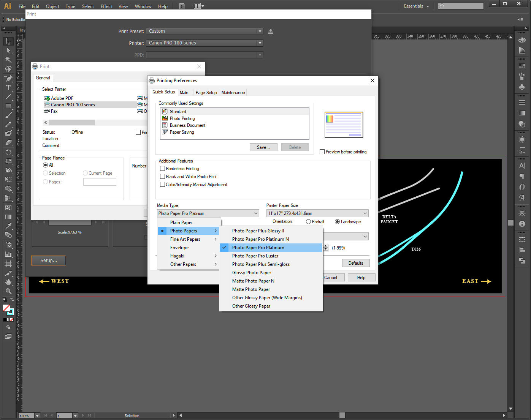Viewport: 531px width, 420px height.
Task: Open the Swatches panel icon
Action: [x=522, y=66]
